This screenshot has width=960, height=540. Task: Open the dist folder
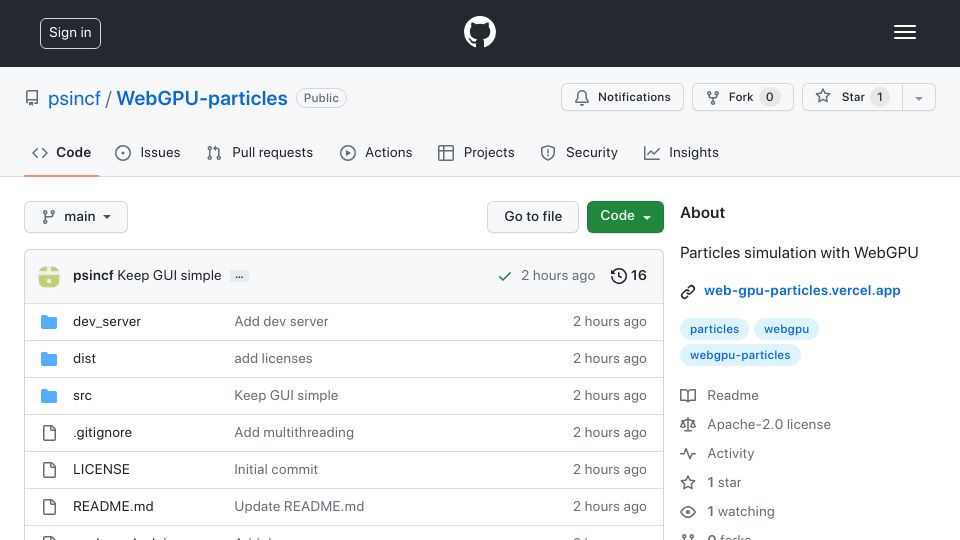point(84,359)
